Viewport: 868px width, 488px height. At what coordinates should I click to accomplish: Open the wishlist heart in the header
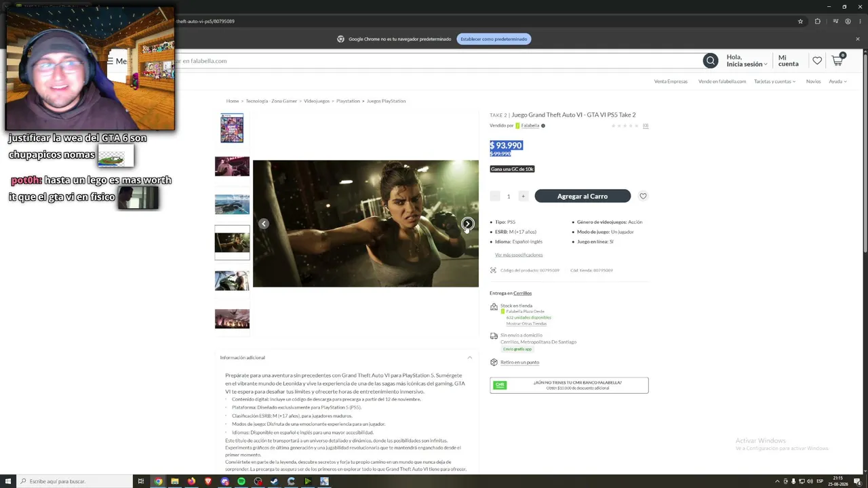817,61
